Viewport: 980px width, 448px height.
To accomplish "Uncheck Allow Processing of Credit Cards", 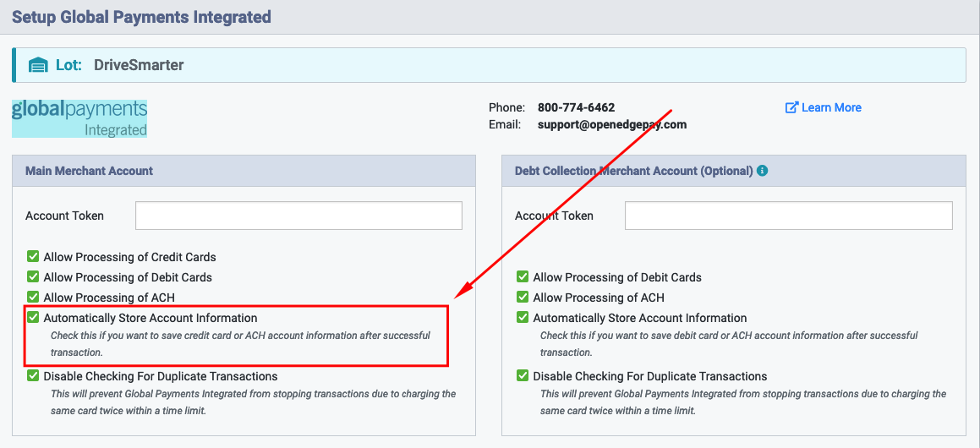I will [33, 256].
